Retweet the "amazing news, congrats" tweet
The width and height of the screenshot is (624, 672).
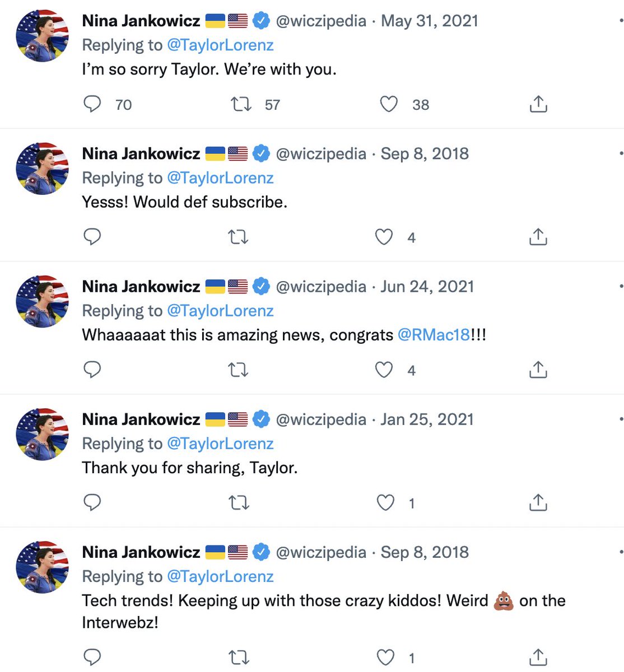pos(239,370)
